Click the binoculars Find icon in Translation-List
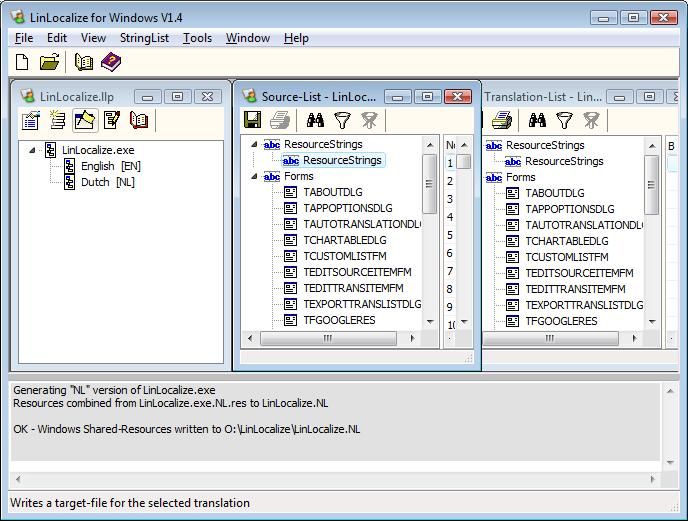688x521 pixels. 537,121
